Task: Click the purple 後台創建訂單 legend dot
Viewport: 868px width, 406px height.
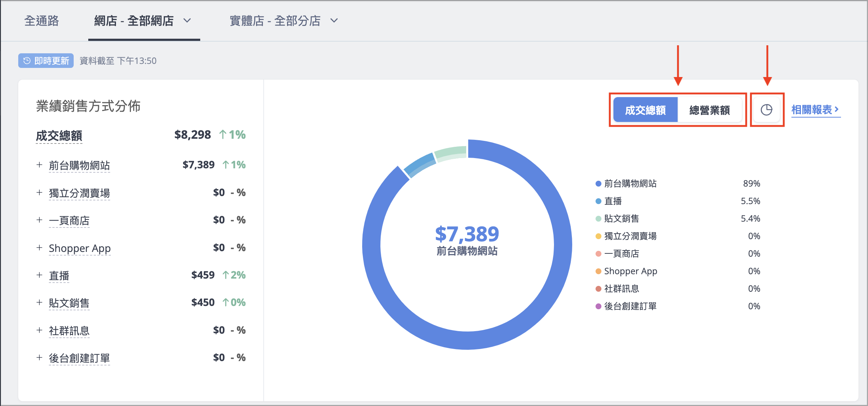Action: 598,306
